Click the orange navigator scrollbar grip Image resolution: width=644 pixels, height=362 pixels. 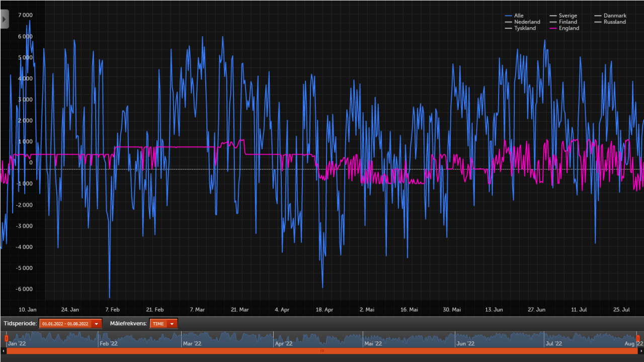(322, 351)
